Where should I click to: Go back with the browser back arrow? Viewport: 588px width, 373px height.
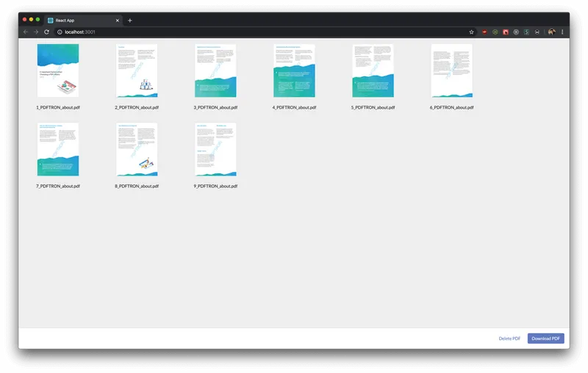point(26,32)
